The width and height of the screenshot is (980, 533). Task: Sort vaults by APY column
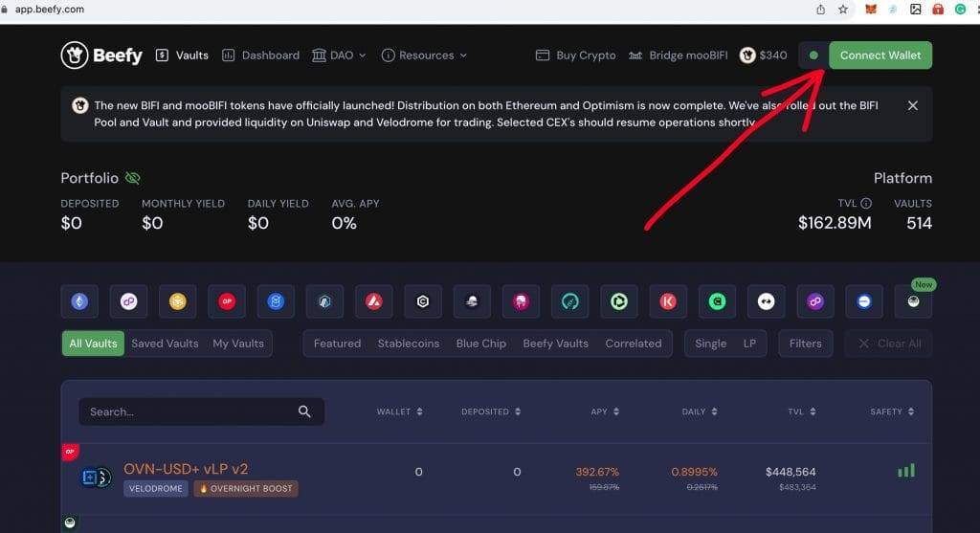(605, 411)
